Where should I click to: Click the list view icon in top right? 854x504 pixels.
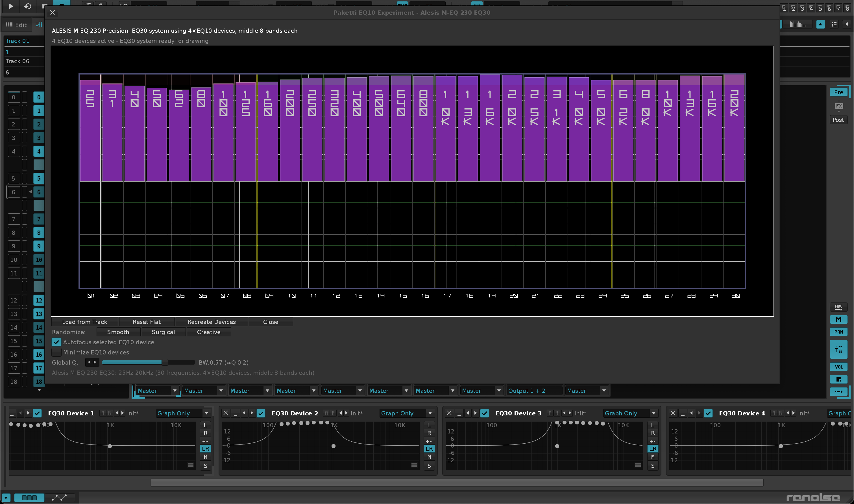coord(834,25)
